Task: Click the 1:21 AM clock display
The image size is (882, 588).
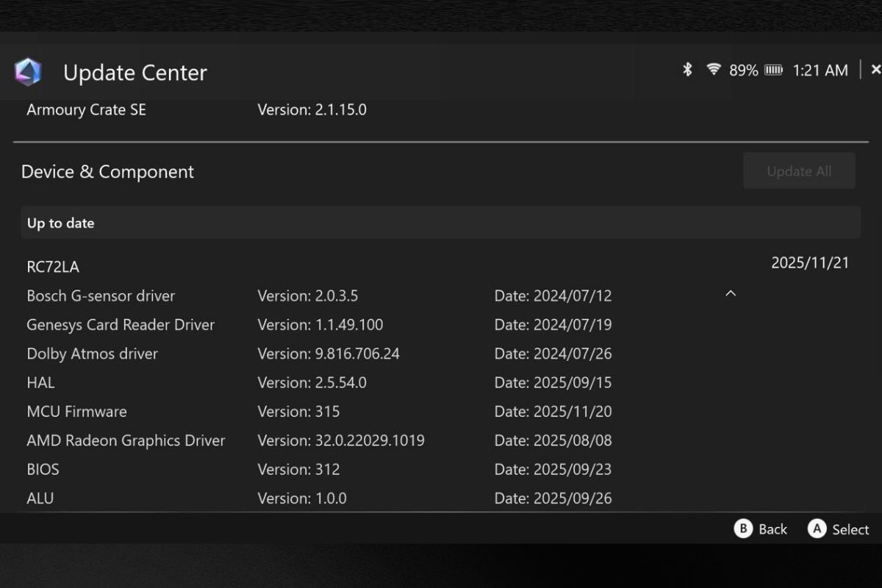Action: click(820, 71)
